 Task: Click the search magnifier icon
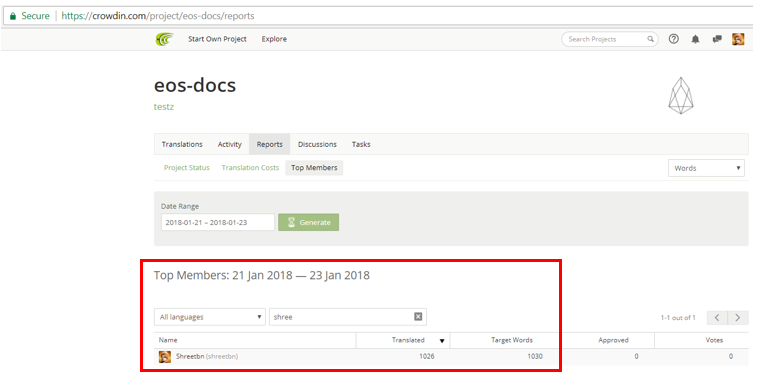(650, 40)
